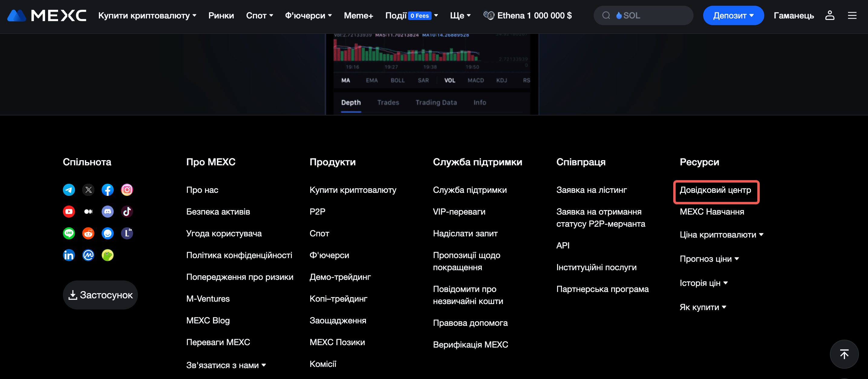The width and height of the screenshot is (868, 379).
Task: Expand Прогноз ціни in Ресурси
Action: pyautogui.click(x=709, y=259)
